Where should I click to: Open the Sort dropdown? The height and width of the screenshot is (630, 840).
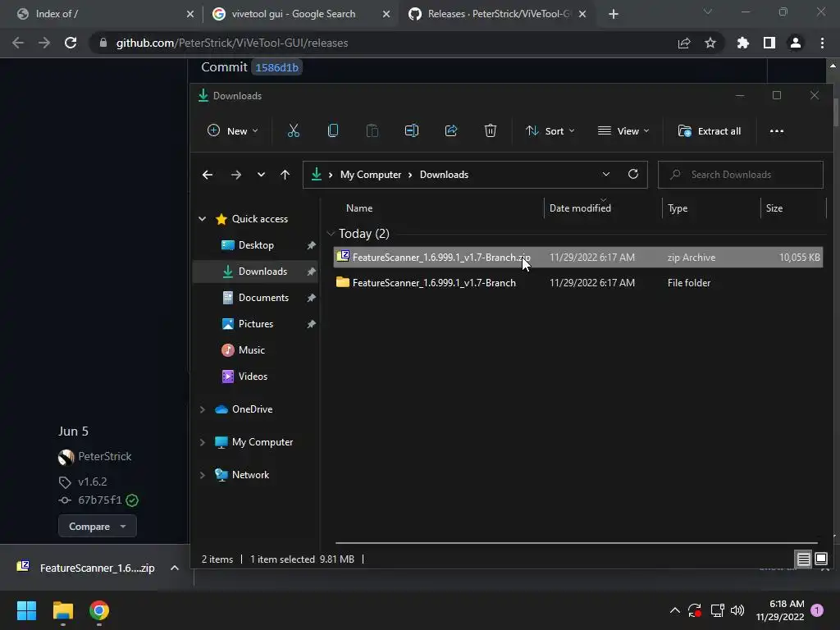coord(550,130)
